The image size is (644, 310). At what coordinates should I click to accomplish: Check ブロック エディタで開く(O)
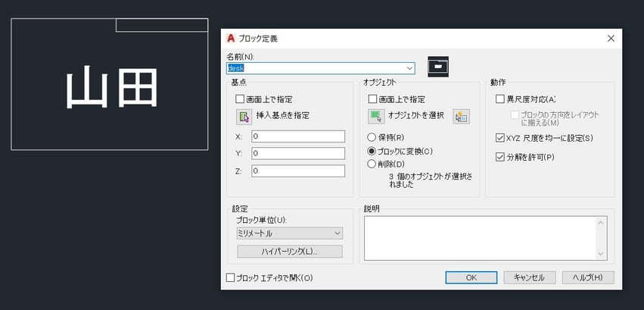[x=230, y=278]
